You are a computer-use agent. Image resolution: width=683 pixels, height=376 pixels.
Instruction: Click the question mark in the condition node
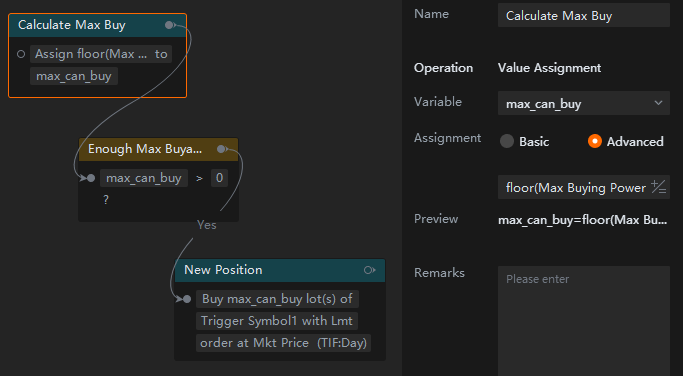tap(106, 200)
